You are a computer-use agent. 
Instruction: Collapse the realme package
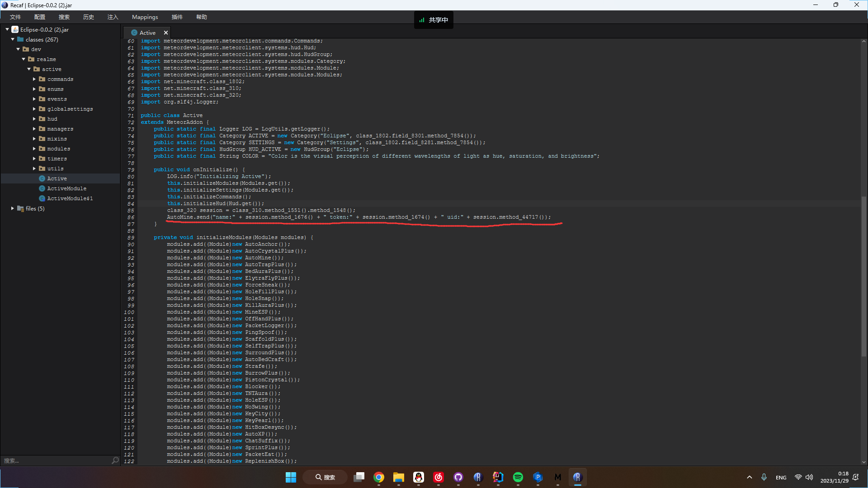[24, 59]
